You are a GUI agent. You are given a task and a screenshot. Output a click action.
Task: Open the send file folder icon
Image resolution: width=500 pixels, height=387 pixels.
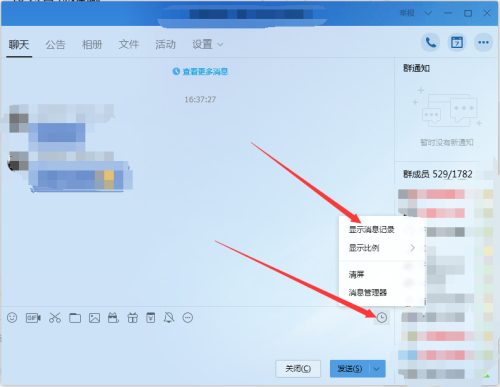75,318
